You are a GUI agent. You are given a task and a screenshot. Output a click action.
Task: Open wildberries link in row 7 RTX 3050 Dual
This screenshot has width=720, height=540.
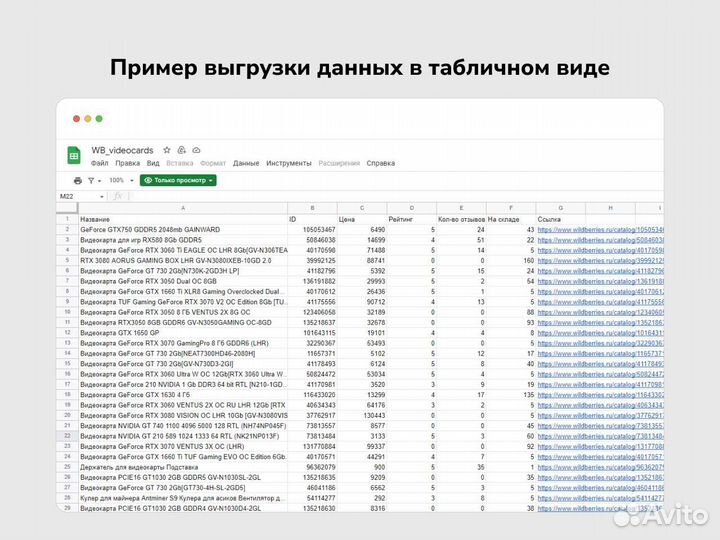pyautogui.click(x=601, y=281)
